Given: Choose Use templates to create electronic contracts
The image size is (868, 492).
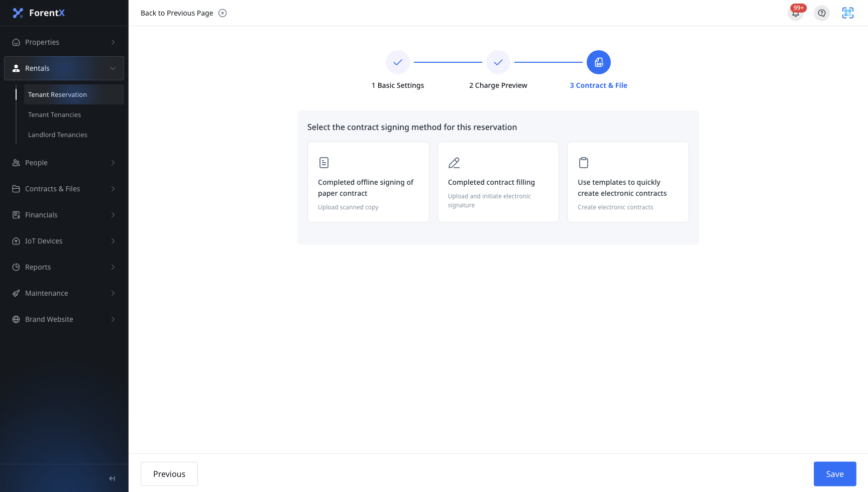Looking at the screenshot, I should [628, 182].
